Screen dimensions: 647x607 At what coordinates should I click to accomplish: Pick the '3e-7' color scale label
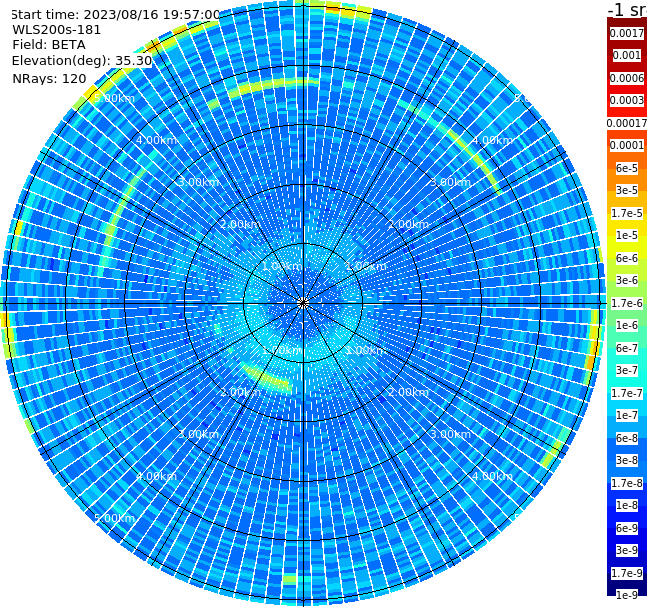click(x=627, y=370)
